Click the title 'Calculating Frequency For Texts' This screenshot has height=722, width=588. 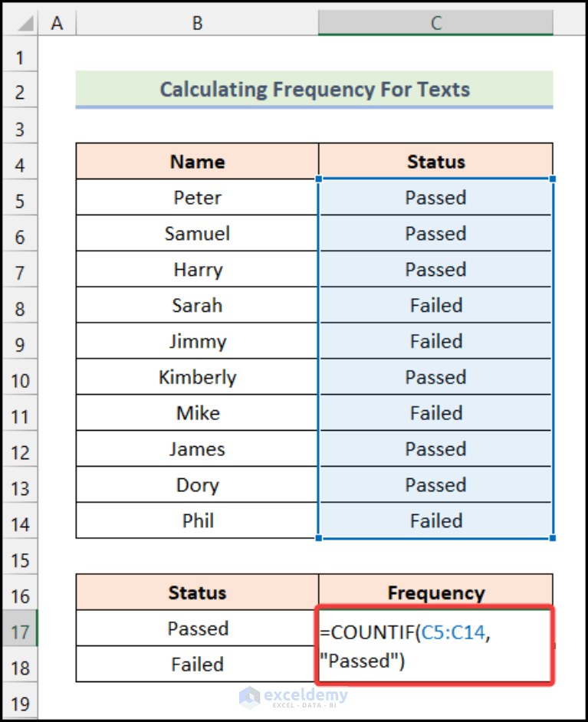315,89
